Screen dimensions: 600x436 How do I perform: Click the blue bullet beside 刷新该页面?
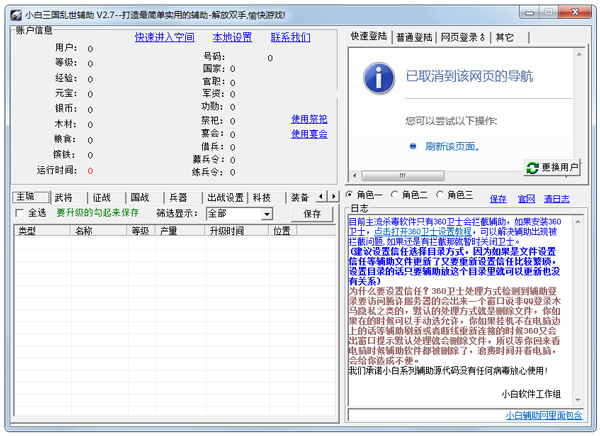coord(412,146)
